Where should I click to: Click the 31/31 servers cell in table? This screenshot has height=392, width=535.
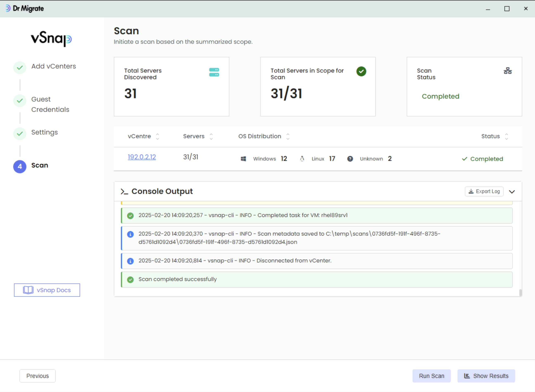pyautogui.click(x=190, y=157)
